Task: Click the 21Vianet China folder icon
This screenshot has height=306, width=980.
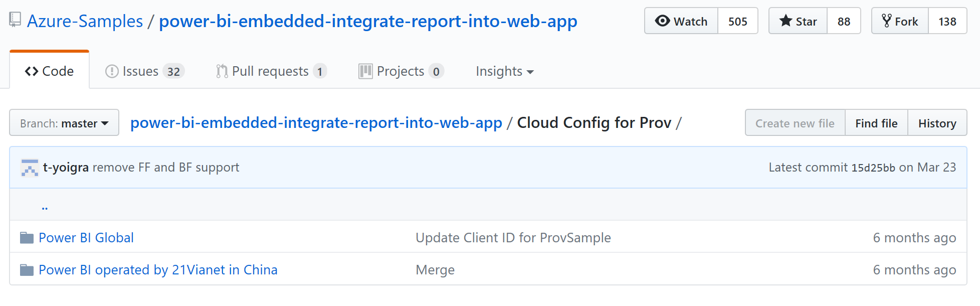Action: click(x=27, y=270)
